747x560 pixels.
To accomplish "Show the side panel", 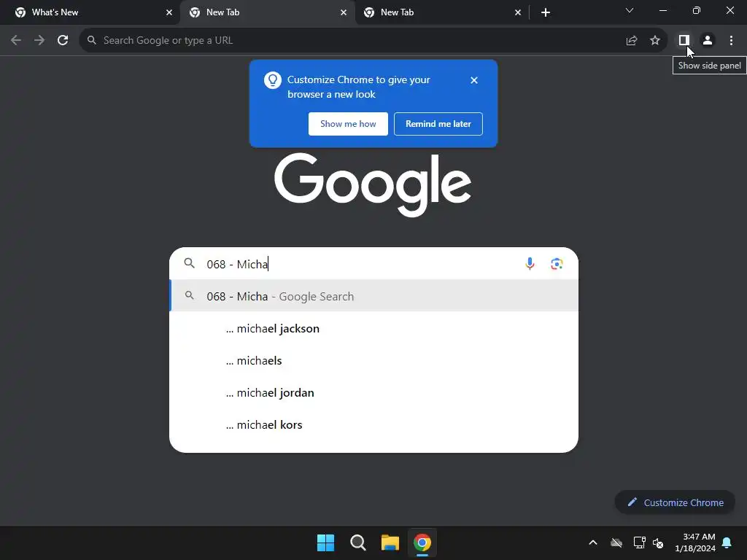I will [x=684, y=41].
